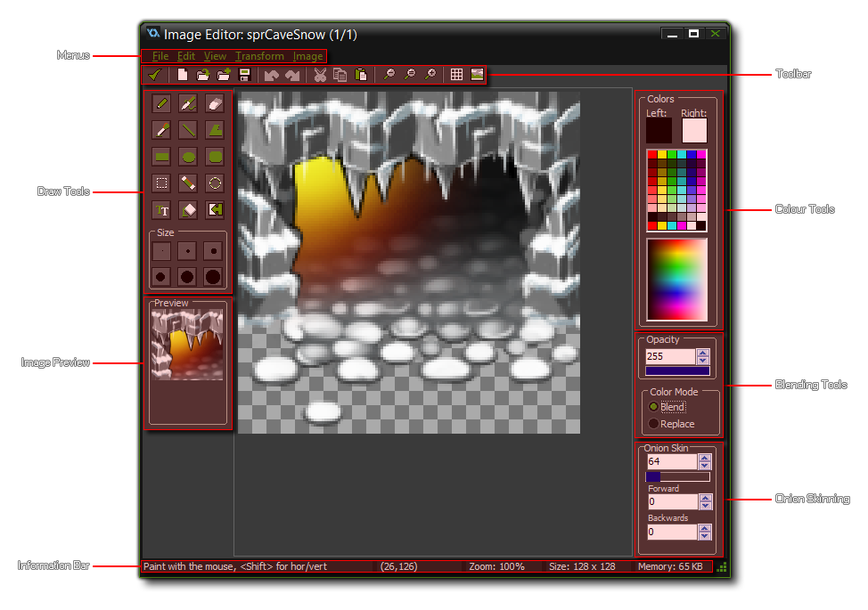Viewport: 868px width, 610px height.
Task: Toggle the grid toolbar icon
Action: tap(456, 75)
